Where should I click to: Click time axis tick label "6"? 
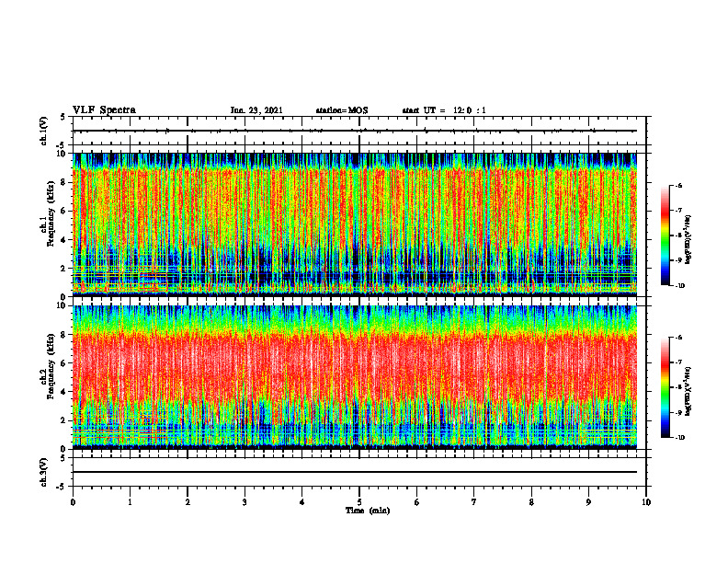(417, 502)
